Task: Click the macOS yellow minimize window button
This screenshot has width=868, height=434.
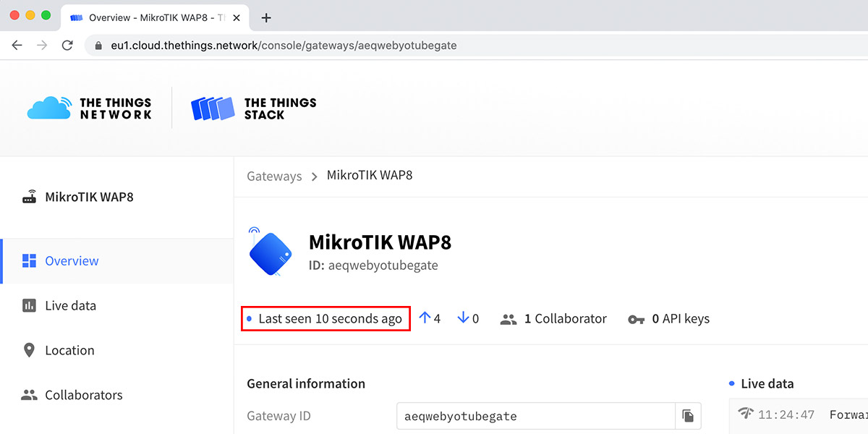Action: (30, 15)
